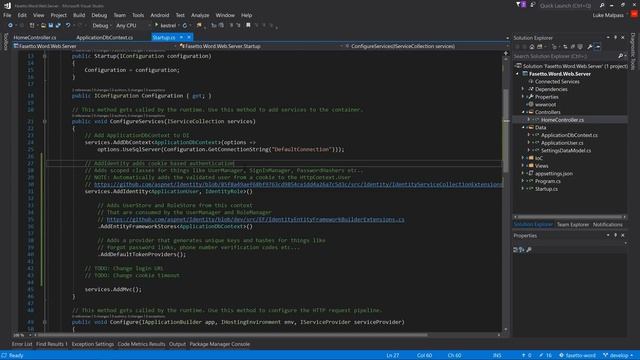Screen dimensions: 640x360
Task: Expand the IoC folder
Action: pos(523,158)
